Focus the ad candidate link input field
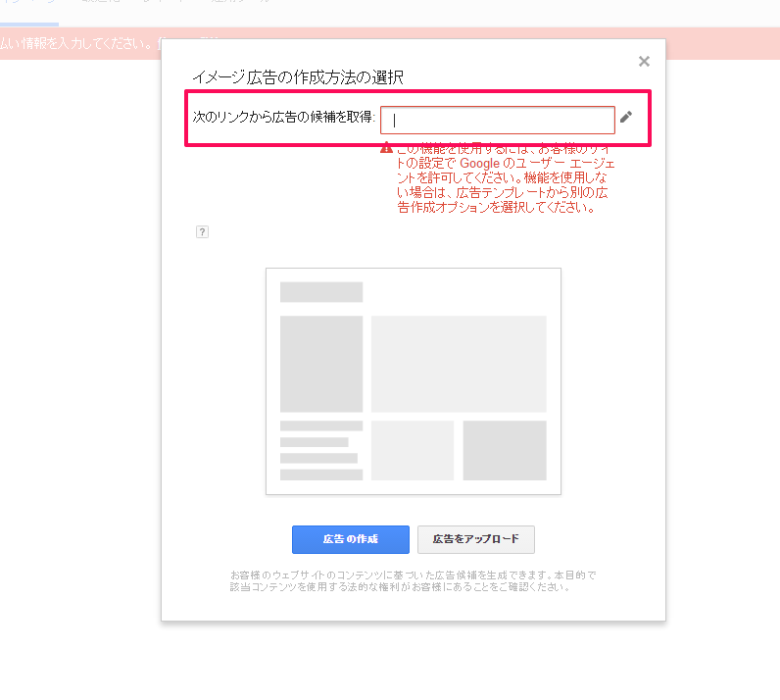Image resolution: width=780 pixels, height=700 pixels. click(497, 120)
